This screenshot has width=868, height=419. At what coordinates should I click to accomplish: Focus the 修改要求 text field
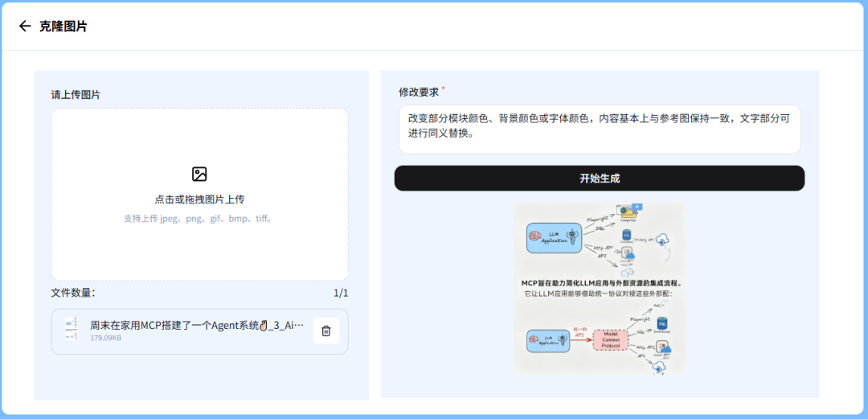(600, 129)
